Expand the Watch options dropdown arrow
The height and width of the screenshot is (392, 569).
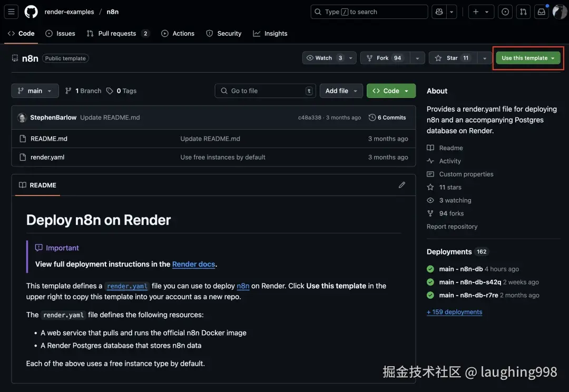pos(350,58)
